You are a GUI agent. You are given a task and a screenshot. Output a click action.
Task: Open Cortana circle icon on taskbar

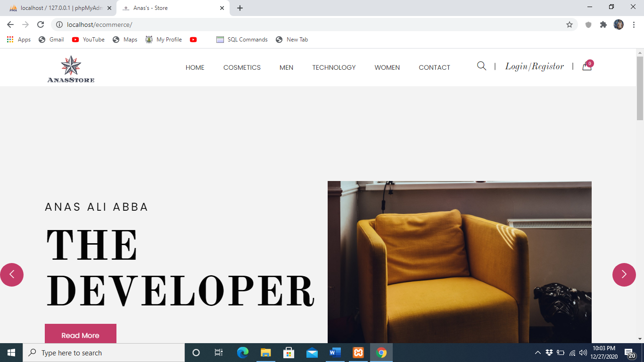[x=196, y=353]
